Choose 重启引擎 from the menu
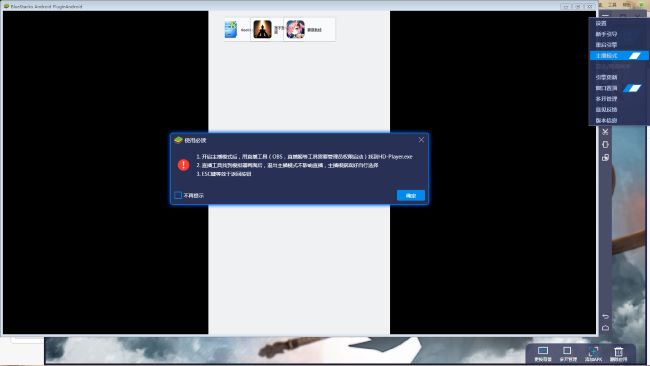This screenshot has width=650, height=366. pos(606,45)
